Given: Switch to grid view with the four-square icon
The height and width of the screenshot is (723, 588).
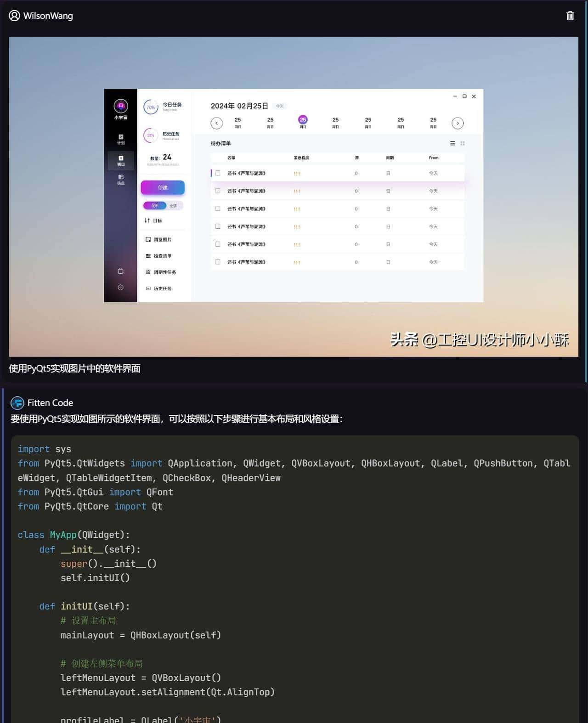Looking at the screenshot, I should (463, 143).
